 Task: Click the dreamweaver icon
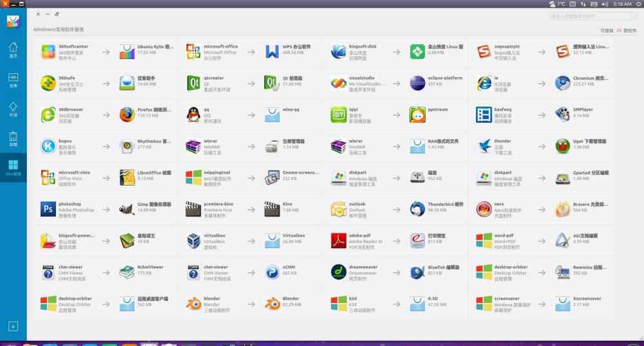pos(339,273)
